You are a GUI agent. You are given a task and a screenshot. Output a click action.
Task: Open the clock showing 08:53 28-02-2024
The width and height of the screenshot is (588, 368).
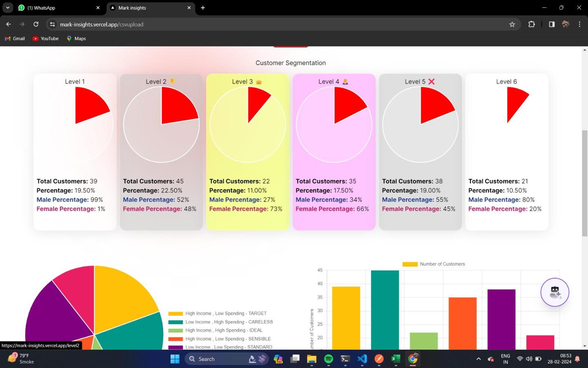pos(559,359)
